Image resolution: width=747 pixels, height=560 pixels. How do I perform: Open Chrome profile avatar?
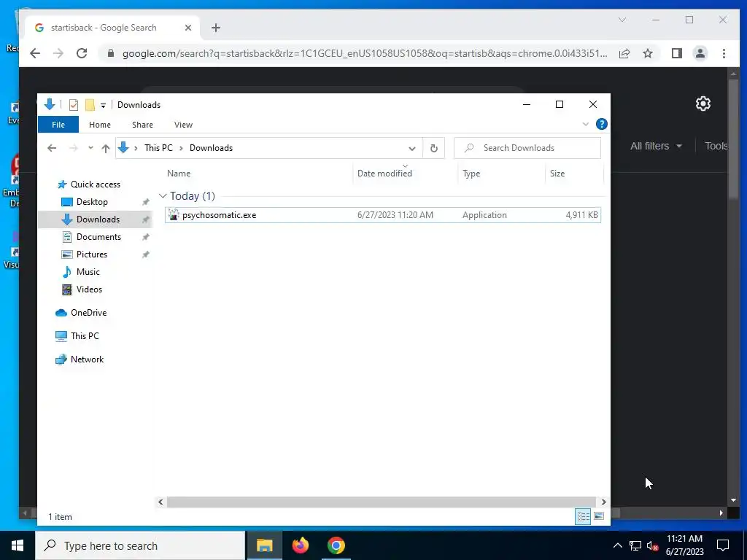[700, 53]
